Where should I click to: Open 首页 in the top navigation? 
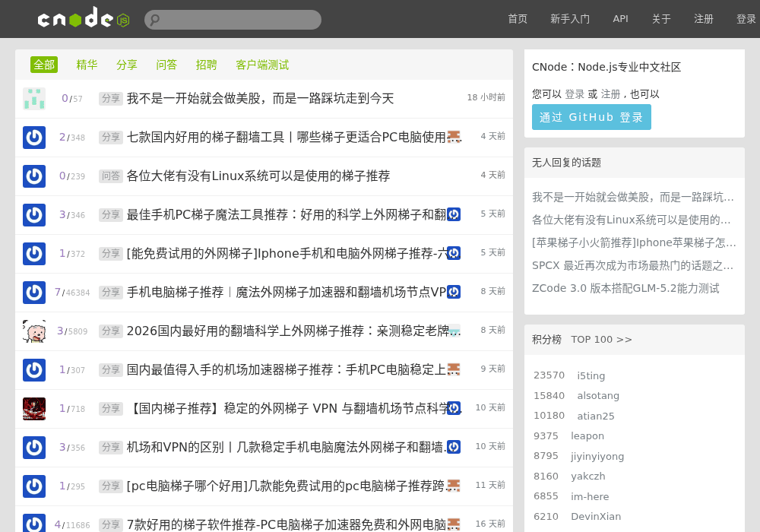[517, 19]
